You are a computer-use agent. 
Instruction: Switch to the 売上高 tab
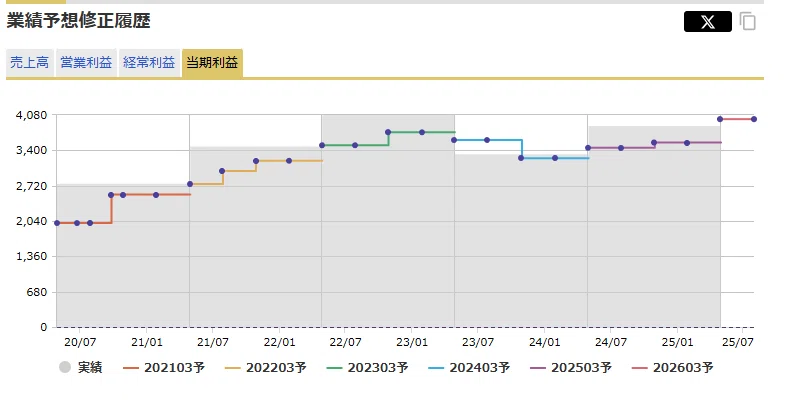[30, 63]
